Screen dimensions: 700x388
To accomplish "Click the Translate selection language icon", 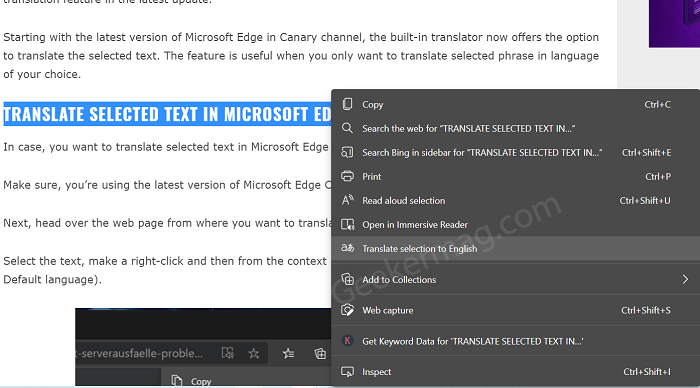I will click(347, 248).
